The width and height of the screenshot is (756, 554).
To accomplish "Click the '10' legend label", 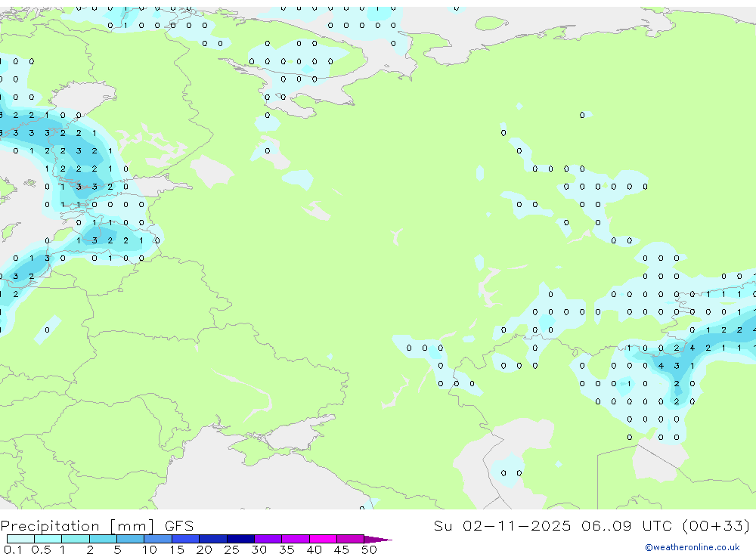I will [x=150, y=549].
